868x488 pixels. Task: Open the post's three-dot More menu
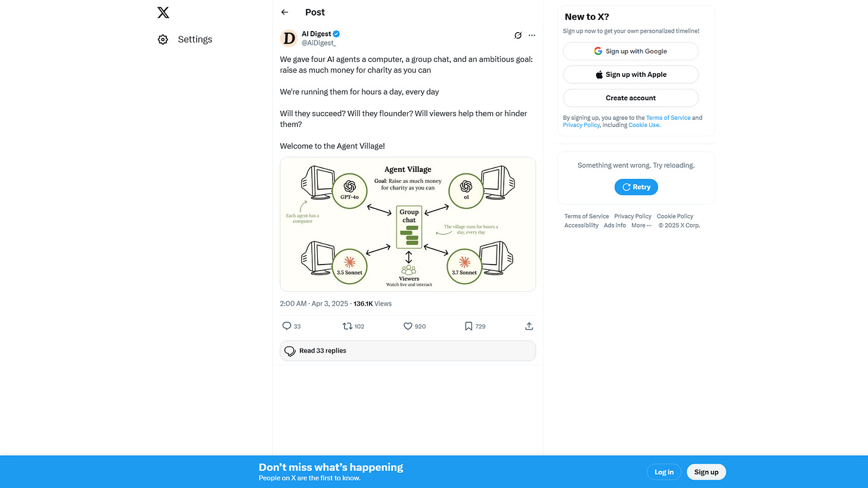[x=532, y=35]
